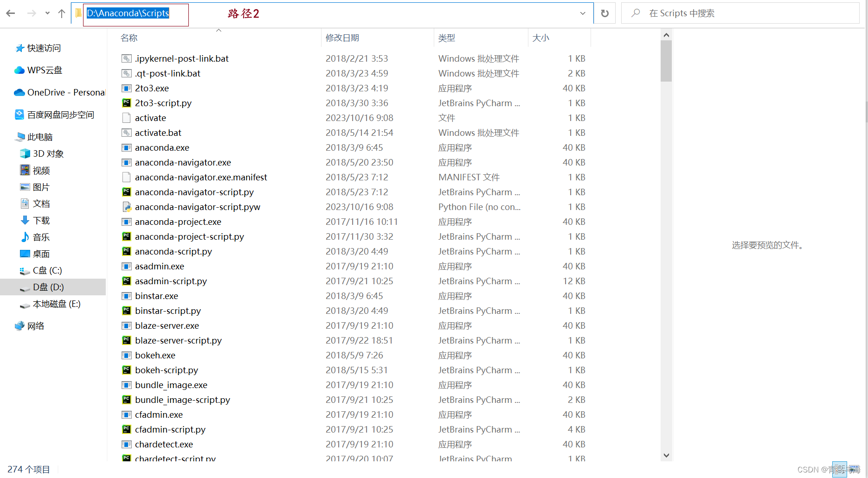Select 百度网盘同步空间 in sidebar

click(54, 115)
